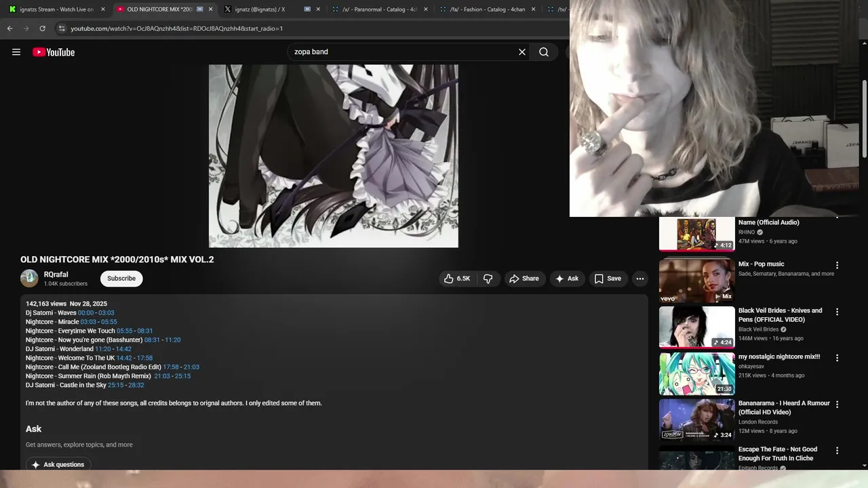Viewport: 868px width, 488px height.
Task: Reload the current page
Action: click(x=42, y=28)
